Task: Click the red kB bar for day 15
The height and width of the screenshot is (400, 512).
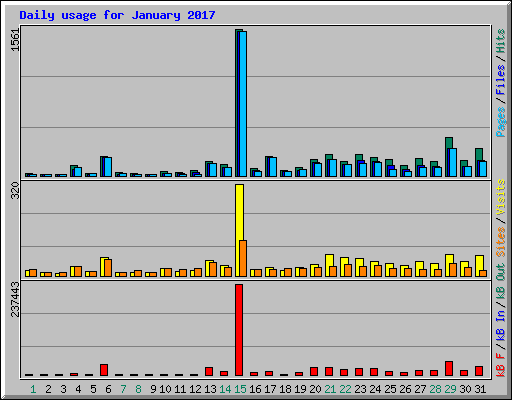Action: (x=239, y=330)
